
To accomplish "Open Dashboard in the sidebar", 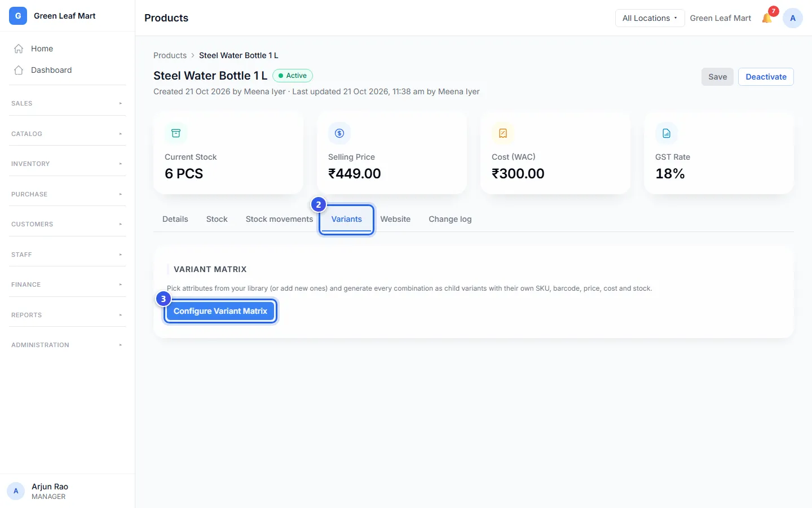I will click(67, 70).
